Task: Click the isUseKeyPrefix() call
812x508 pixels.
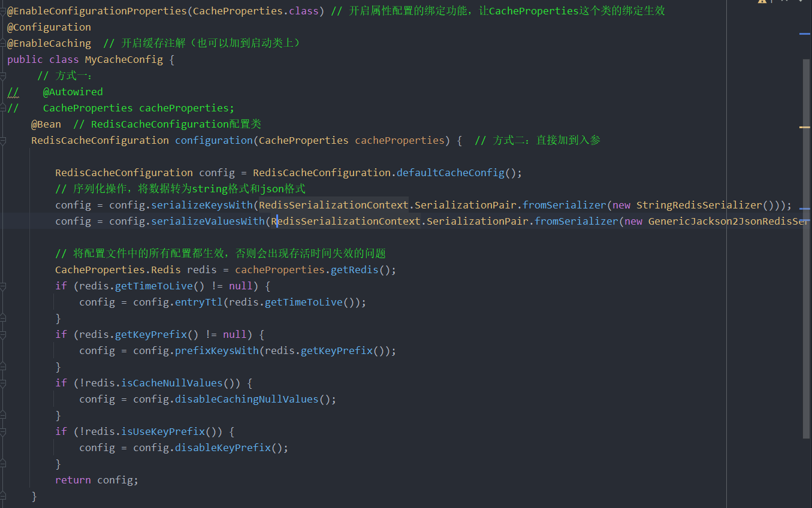Action: [x=163, y=431]
